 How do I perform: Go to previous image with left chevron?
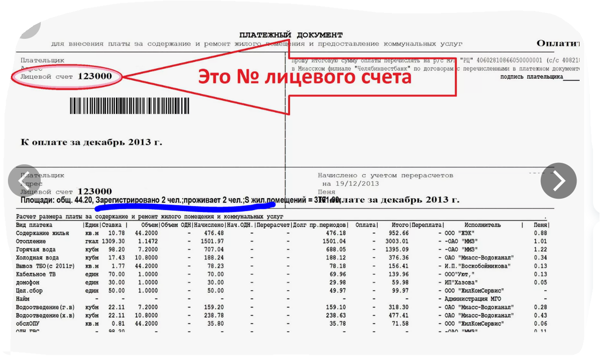[24, 180]
